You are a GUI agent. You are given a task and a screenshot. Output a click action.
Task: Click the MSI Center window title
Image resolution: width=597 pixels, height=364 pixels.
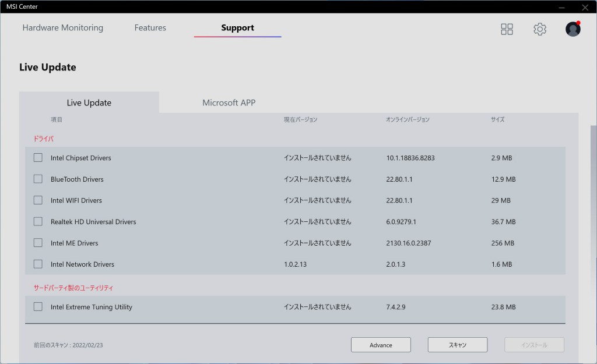point(22,6)
